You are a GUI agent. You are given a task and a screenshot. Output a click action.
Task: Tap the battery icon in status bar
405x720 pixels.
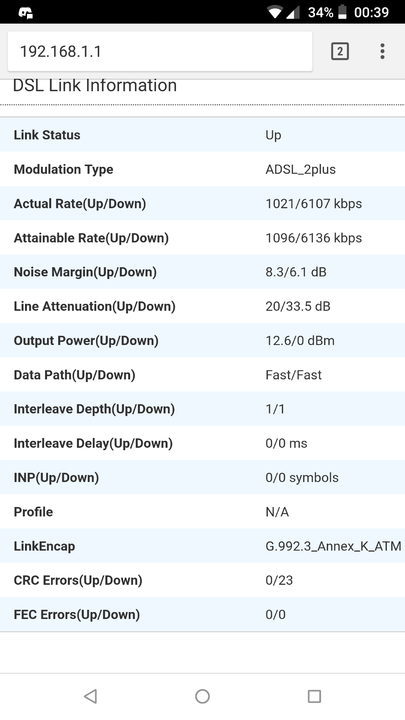(x=342, y=12)
